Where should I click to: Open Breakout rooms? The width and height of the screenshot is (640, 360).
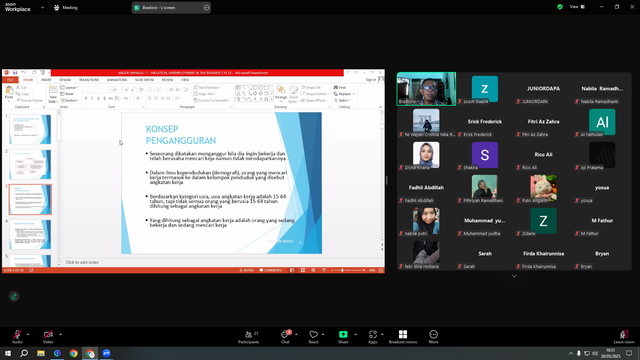tap(403, 337)
